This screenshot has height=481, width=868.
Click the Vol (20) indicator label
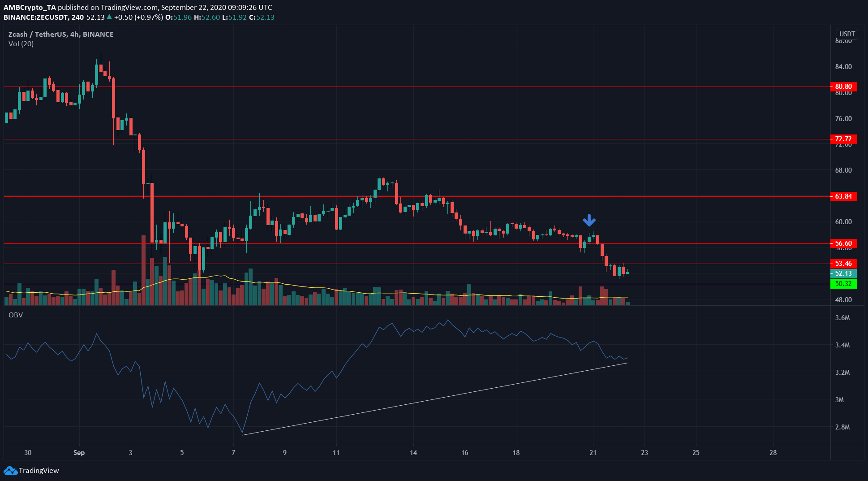(x=21, y=44)
